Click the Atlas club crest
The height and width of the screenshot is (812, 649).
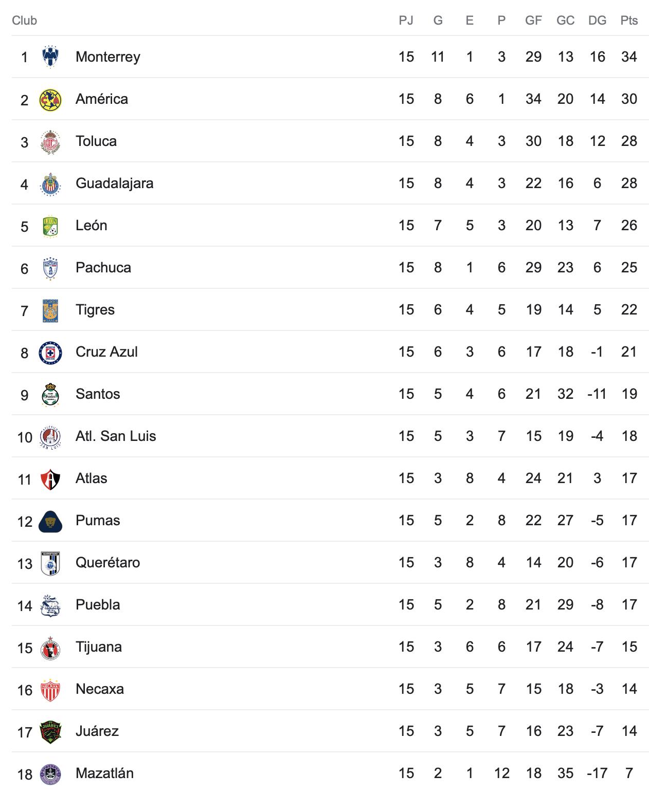pos(50,478)
